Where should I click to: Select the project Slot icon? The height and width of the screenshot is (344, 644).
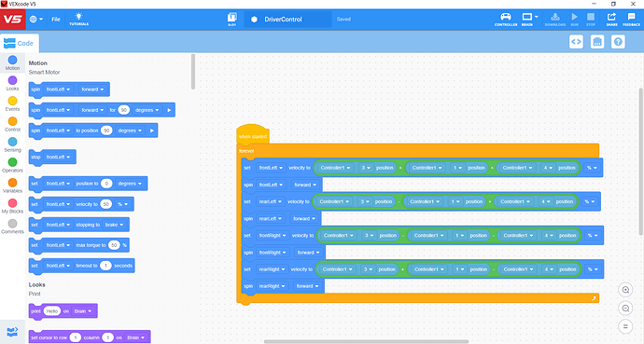(232, 20)
